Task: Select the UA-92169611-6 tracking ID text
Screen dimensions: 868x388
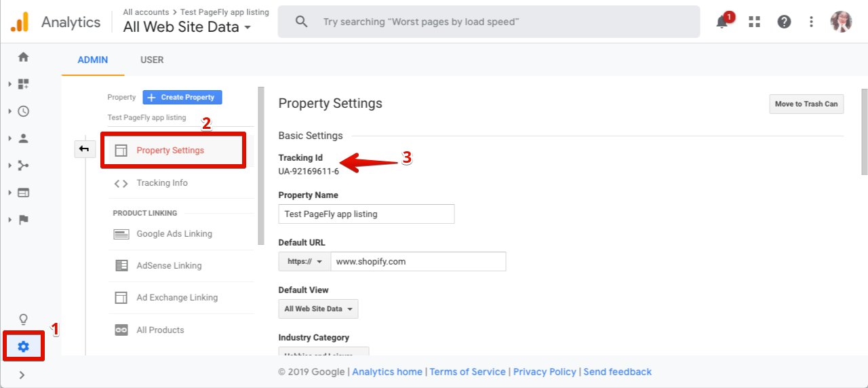Action: (309, 171)
